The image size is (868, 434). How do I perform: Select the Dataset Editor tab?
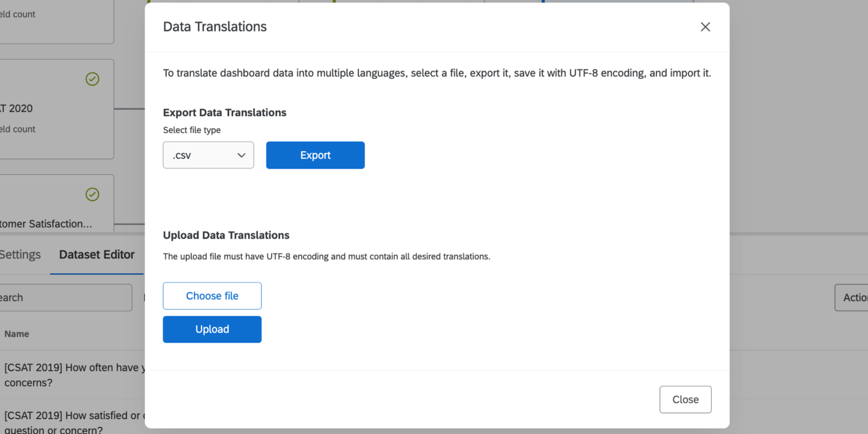pos(97,254)
